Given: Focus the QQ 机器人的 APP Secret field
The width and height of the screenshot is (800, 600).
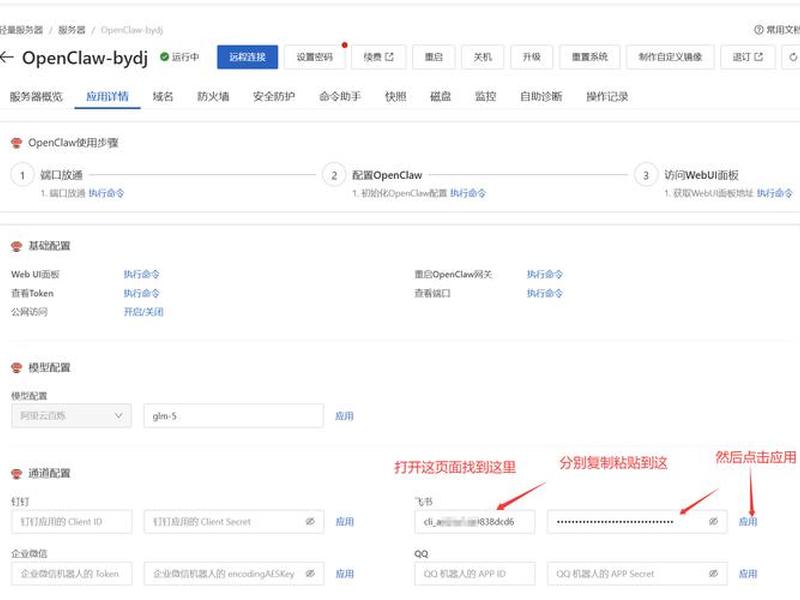Looking at the screenshot, I should click(x=637, y=573).
